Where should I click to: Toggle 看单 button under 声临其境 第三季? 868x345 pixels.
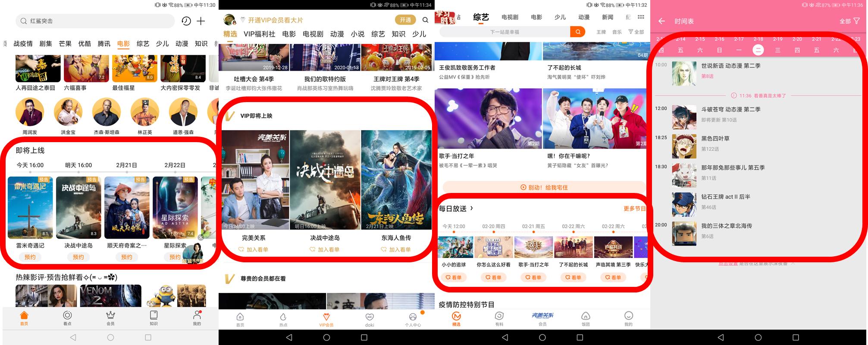coord(613,277)
